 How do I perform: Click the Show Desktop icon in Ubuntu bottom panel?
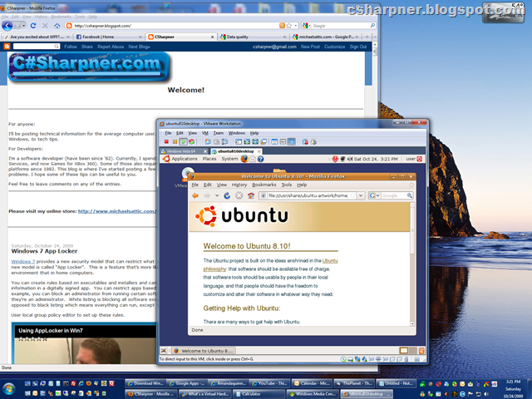click(164, 351)
